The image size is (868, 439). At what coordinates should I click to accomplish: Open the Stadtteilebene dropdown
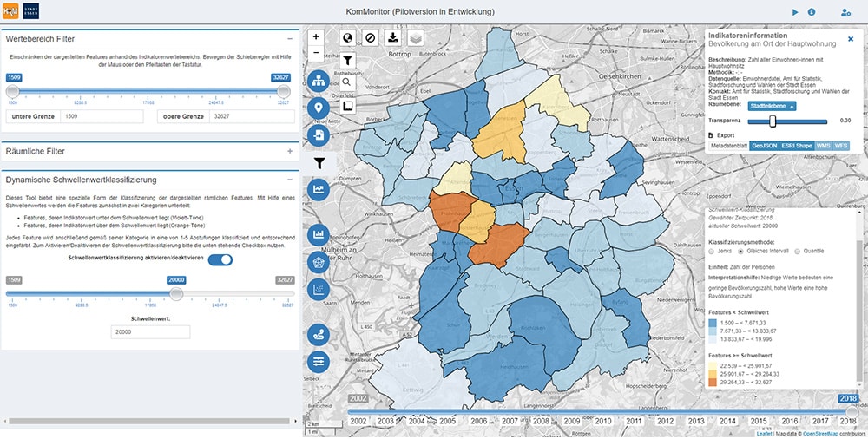[772, 106]
